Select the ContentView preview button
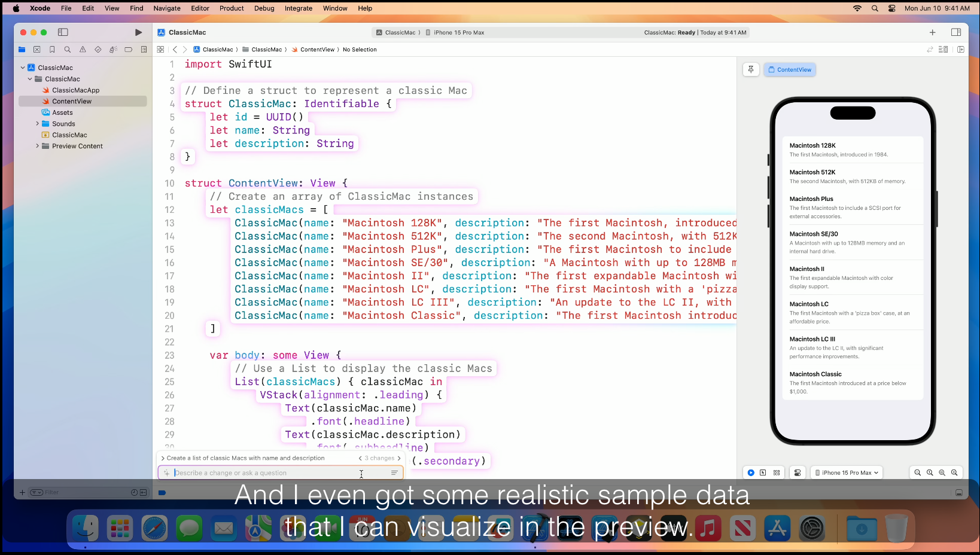The width and height of the screenshot is (980, 555). point(790,70)
